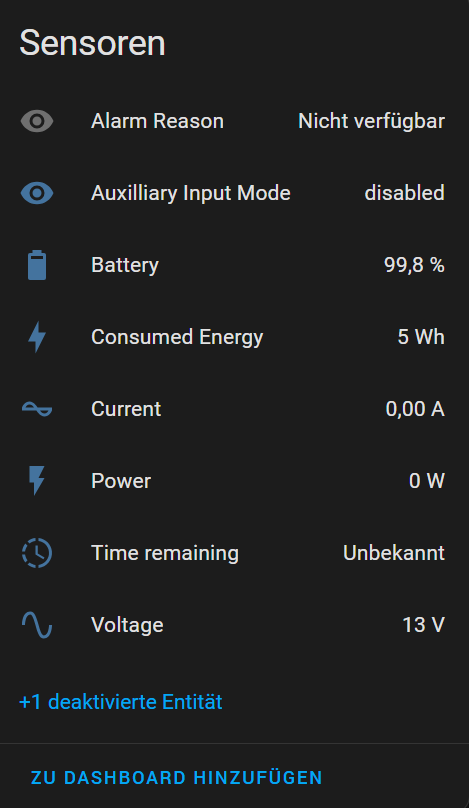Click the Battery icon

37,265
